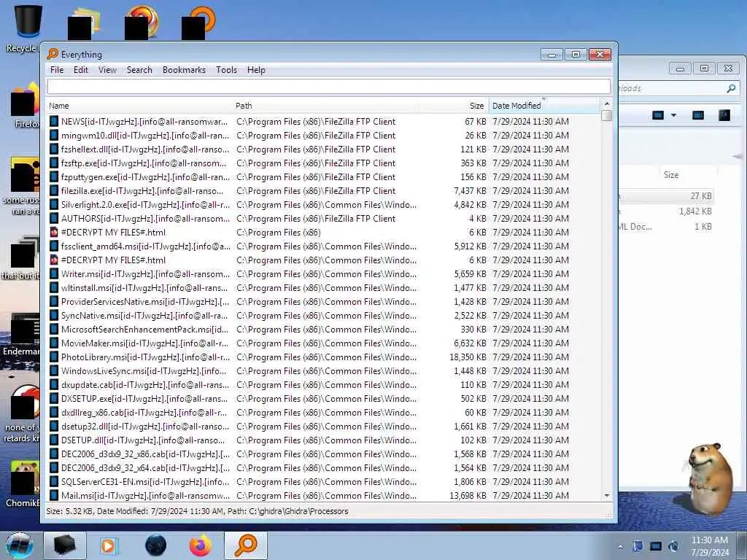Click the vertical scrollbar thumb in results
The width and height of the screenshot is (747, 560).
coord(606,116)
